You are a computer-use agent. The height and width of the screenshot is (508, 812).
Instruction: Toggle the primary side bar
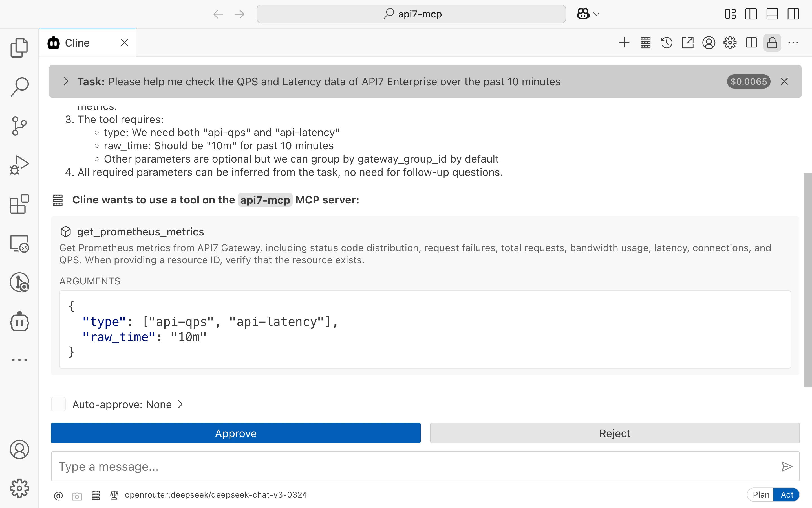tap(751, 14)
